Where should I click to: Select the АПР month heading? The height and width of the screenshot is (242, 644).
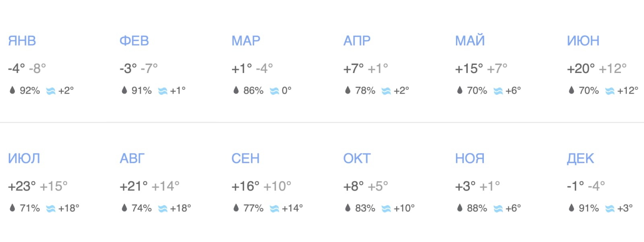click(x=357, y=41)
